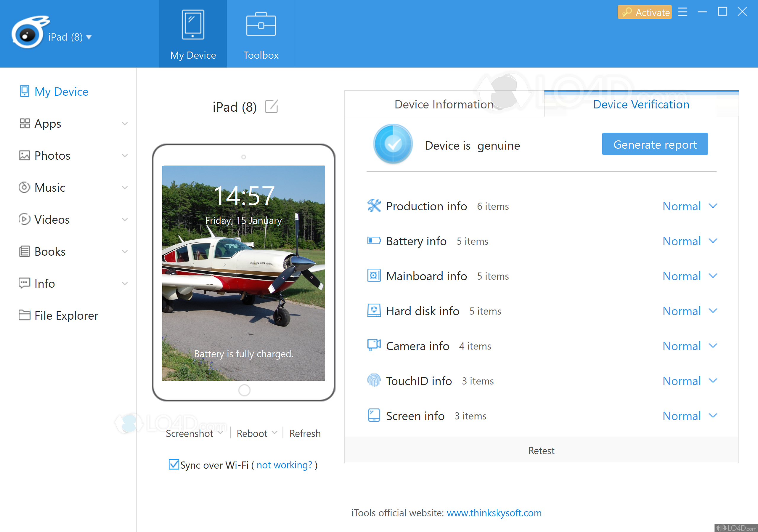The height and width of the screenshot is (532, 758).
Task: Disable Sync over Wi-Fi checkbox
Action: 174,464
